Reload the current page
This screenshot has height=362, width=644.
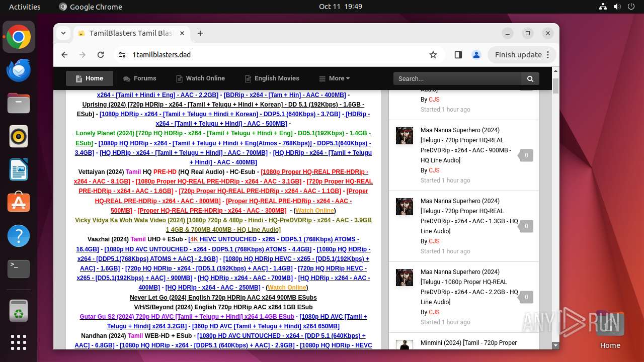click(101, 55)
